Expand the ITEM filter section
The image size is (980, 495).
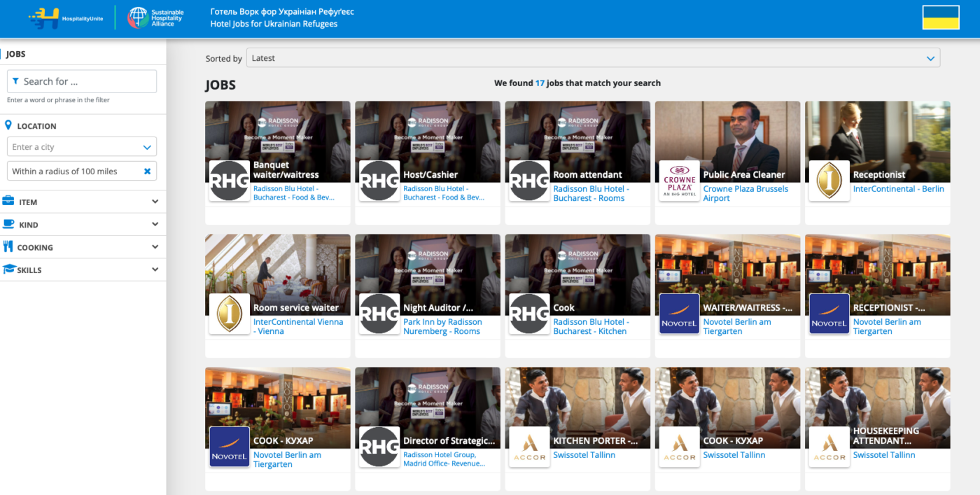(x=83, y=202)
